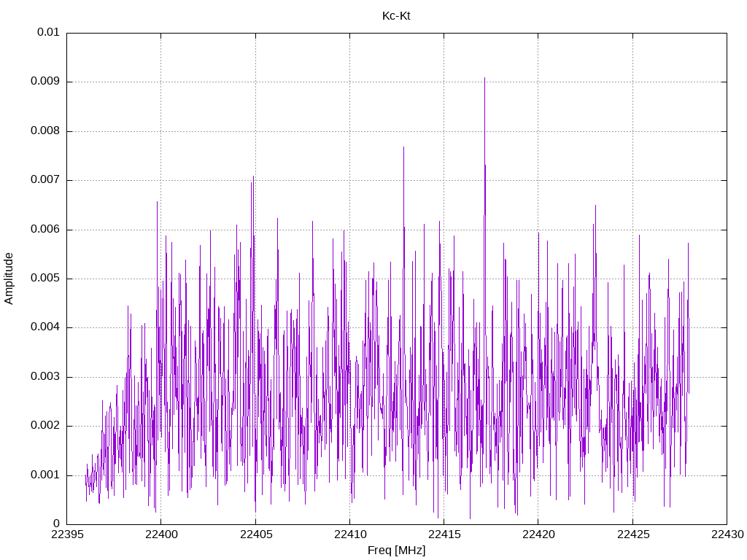Image resolution: width=747 pixels, height=560 pixels.
Task: Click the tallest spike tip above 0.009
Action: point(485,78)
